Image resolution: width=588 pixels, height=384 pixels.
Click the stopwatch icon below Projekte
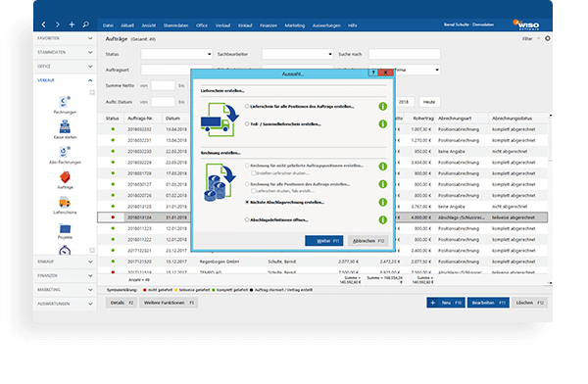(65, 250)
